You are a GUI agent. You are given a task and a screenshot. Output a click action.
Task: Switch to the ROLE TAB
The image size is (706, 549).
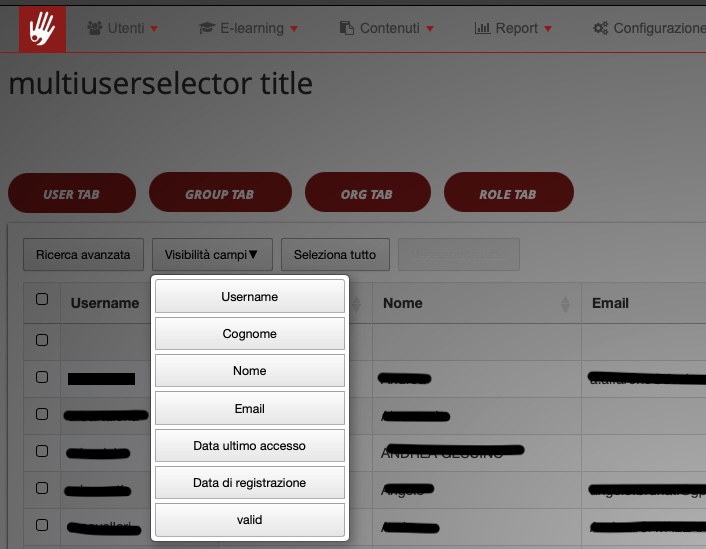(507, 194)
